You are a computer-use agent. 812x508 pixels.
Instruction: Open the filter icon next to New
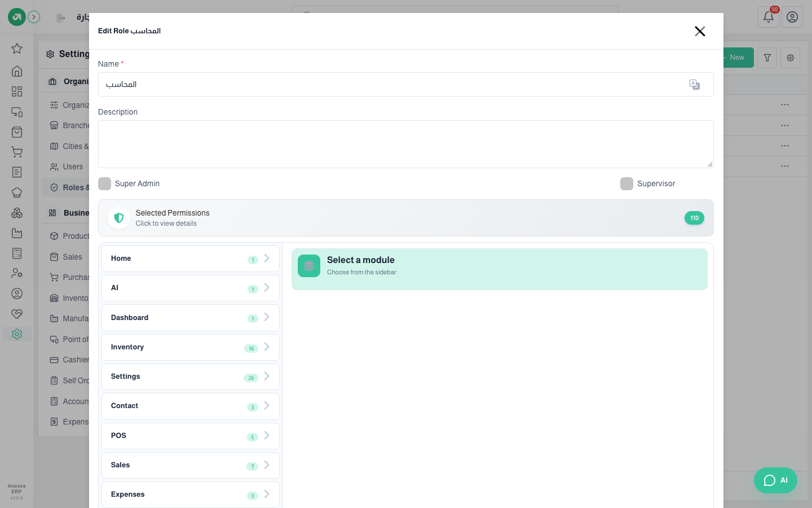click(x=767, y=58)
